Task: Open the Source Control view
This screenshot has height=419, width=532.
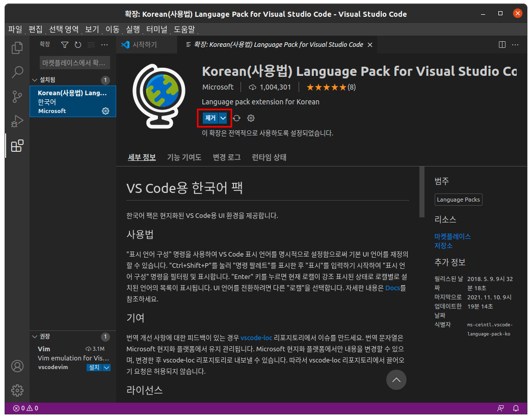Action: 17,97
